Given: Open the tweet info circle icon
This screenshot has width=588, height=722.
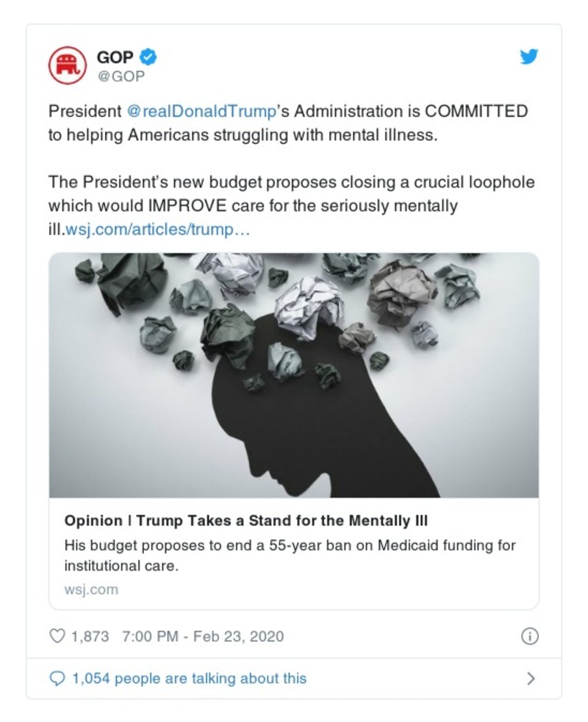Looking at the screenshot, I should pos(529,636).
